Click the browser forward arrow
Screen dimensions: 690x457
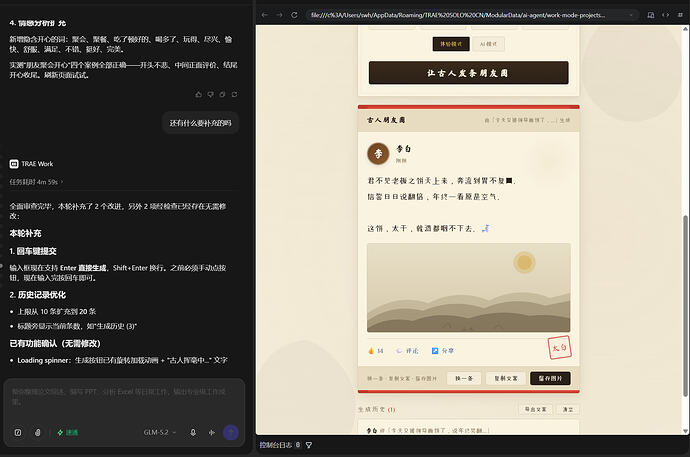pyautogui.click(x=279, y=15)
